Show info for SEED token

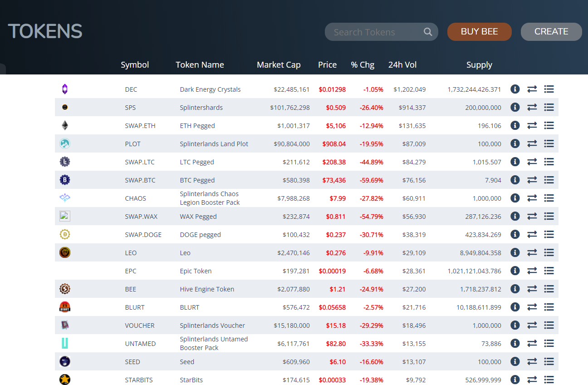pos(515,361)
